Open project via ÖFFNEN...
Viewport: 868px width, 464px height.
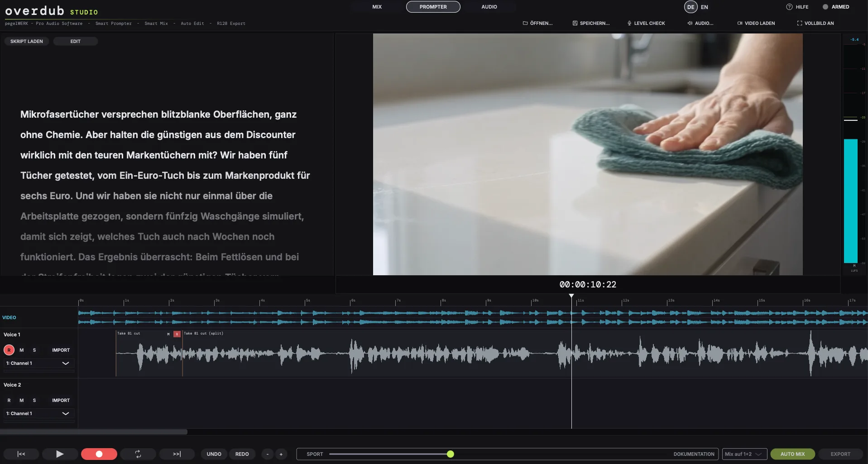point(538,23)
